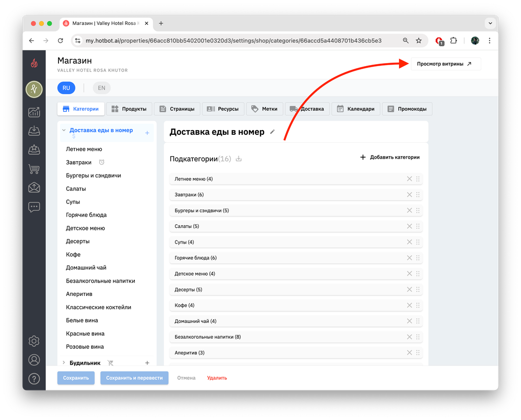Click the Сохранить button
Screen dimensions: 521x420
[76, 378]
